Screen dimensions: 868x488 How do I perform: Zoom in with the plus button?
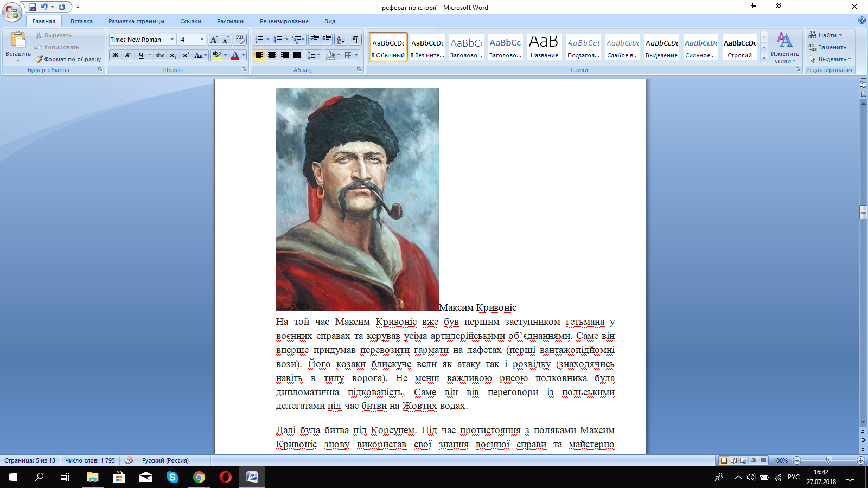[x=860, y=460]
